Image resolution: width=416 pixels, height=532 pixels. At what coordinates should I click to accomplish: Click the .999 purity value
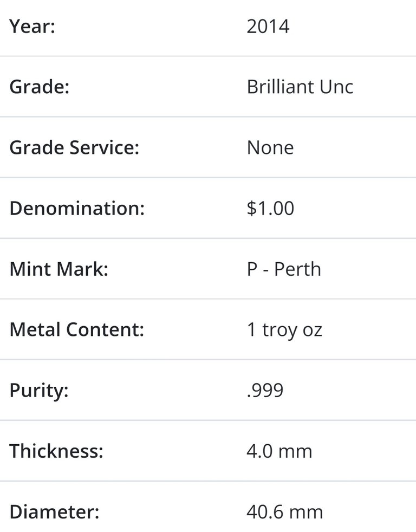(265, 390)
